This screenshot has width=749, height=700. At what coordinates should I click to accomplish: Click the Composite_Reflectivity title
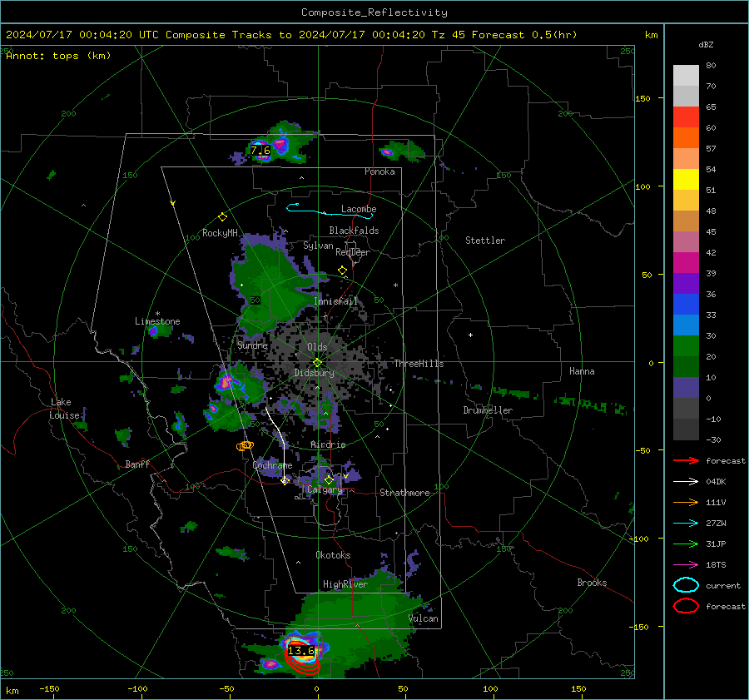374,12
